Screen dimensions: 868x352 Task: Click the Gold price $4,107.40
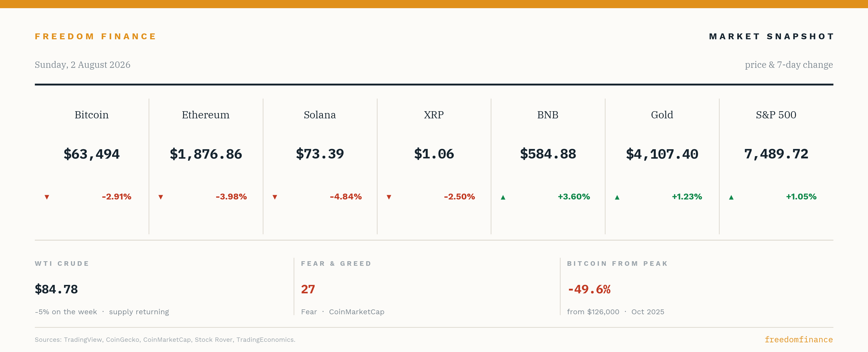click(x=662, y=154)
